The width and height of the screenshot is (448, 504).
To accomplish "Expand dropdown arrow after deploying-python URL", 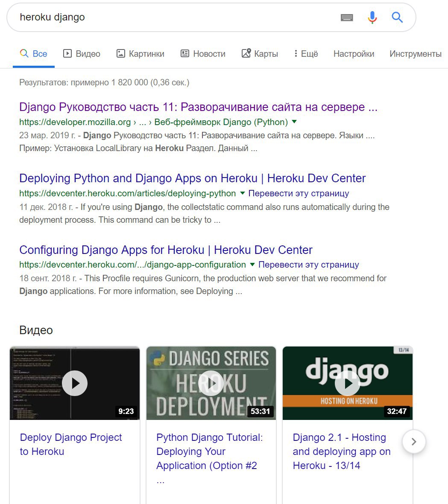I will 243,193.
